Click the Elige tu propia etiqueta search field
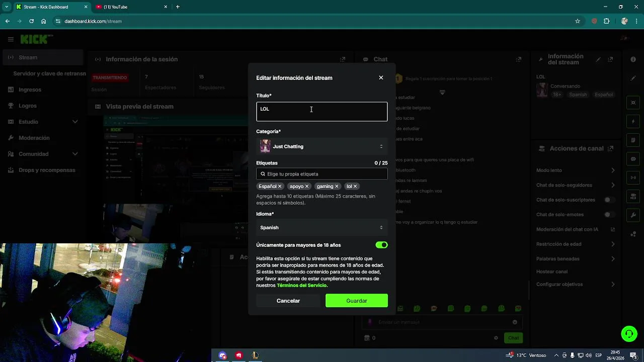 pyautogui.click(x=322, y=174)
